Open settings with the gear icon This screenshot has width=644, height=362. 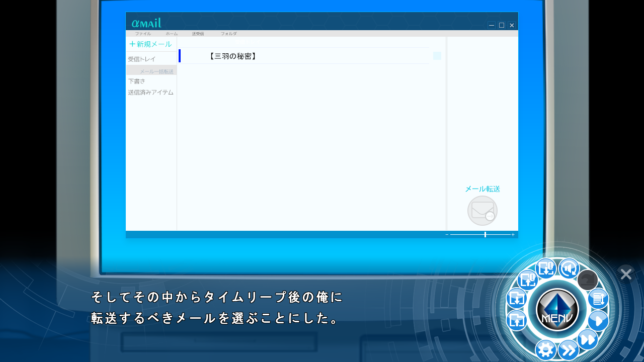click(x=546, y=350)
